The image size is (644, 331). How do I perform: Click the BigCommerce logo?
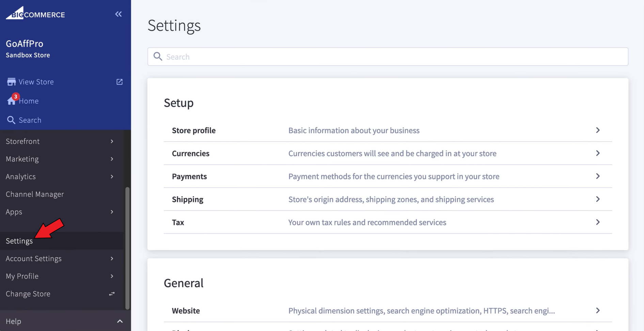tap(35, 14)
